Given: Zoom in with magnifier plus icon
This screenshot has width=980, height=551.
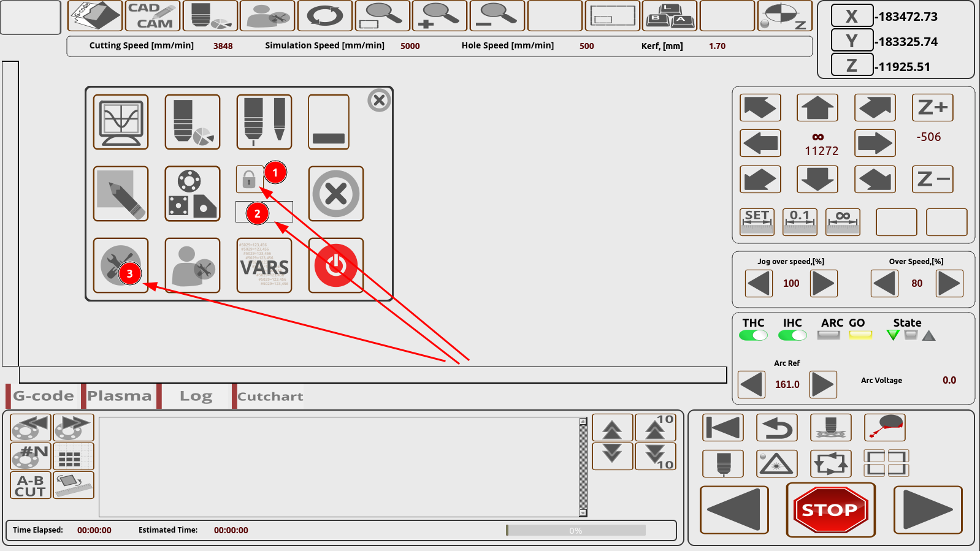Looking at the screenshot, I should (x=439, y=15).
